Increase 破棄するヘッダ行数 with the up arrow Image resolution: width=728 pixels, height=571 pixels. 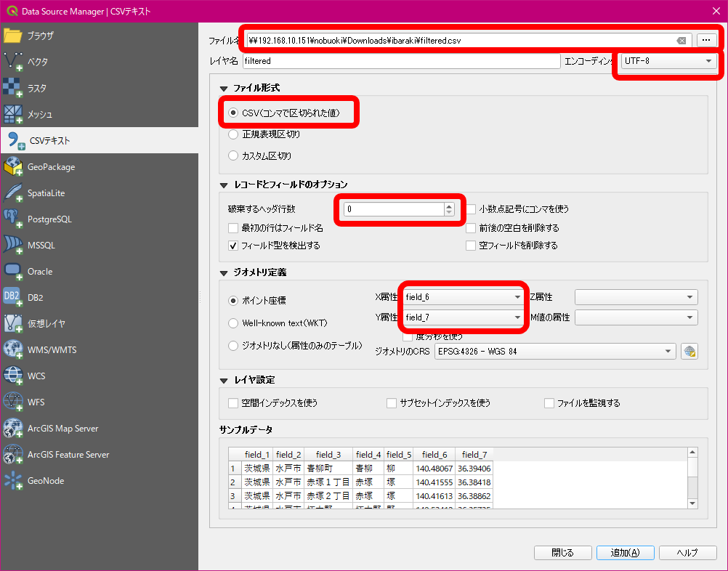[x=449, y=206]
